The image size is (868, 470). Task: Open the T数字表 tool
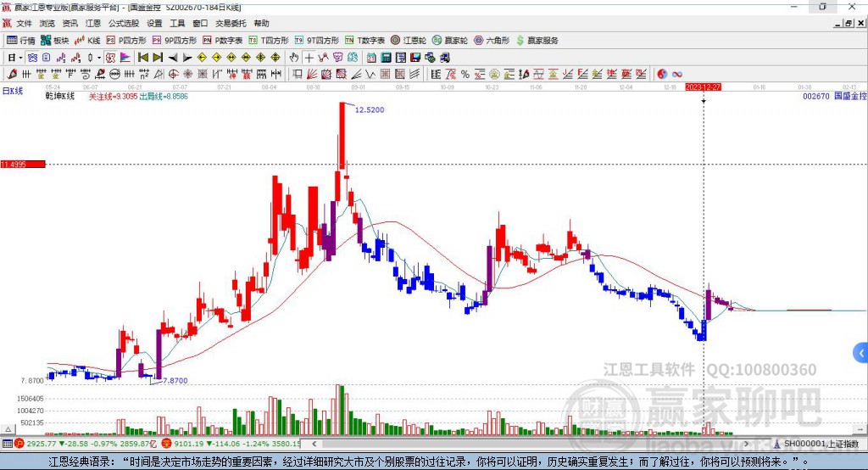click(x=364, y=41)
